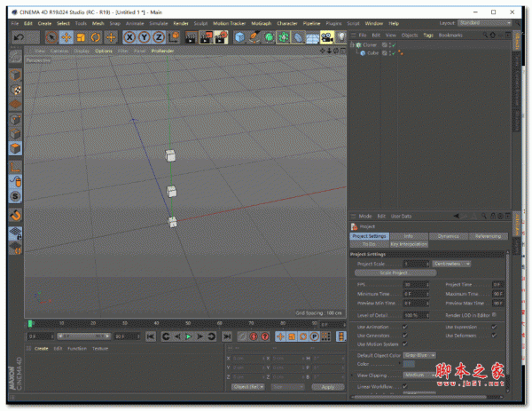Toggle Use Expression checkbox
This screenshot has height=411, width=532.
click(494, 327)
